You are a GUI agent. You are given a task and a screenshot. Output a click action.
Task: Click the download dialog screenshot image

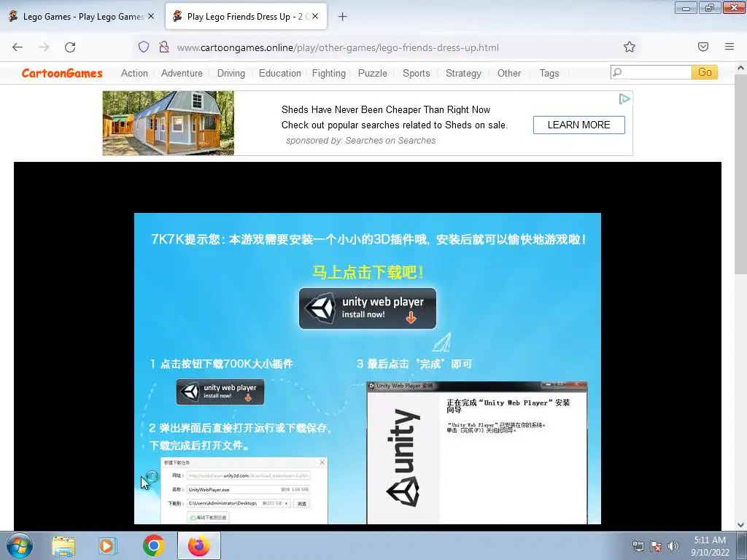244,491
